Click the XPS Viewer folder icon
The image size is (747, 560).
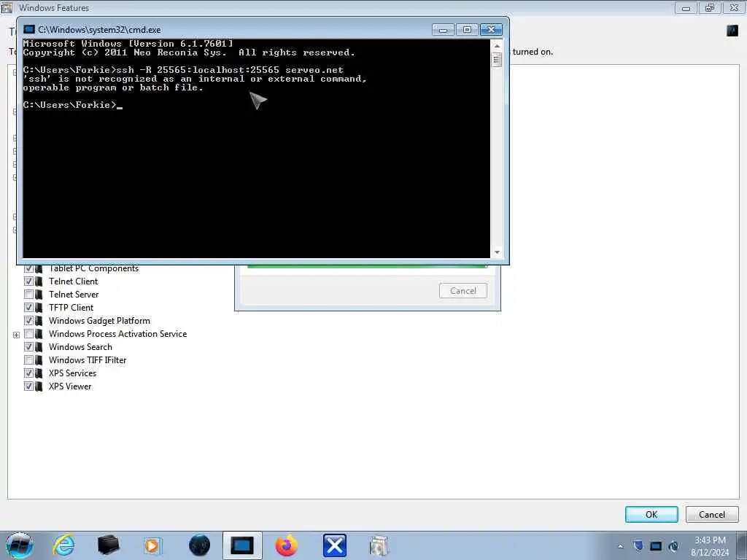pos(39,386)
